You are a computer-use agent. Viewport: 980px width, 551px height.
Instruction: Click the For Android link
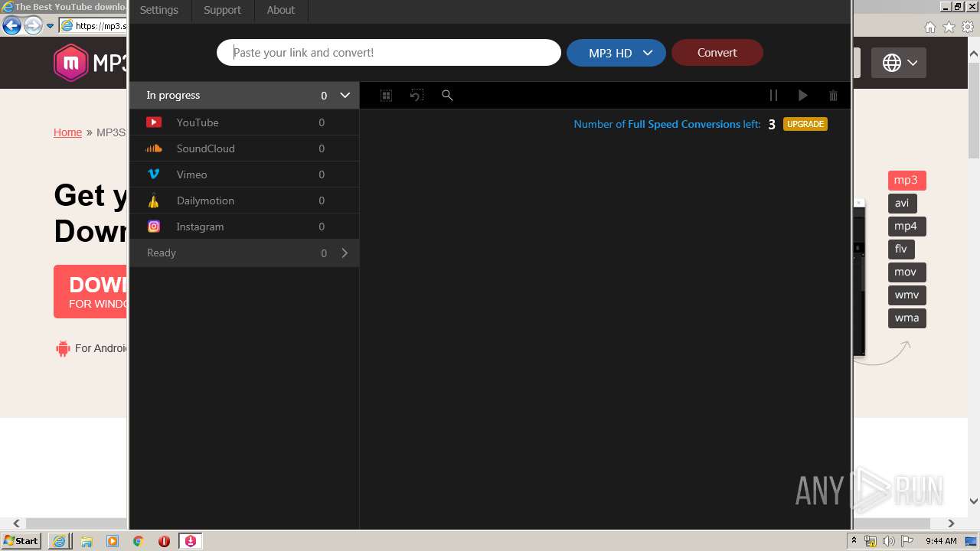pyautogui.click(x=92, y=348)
